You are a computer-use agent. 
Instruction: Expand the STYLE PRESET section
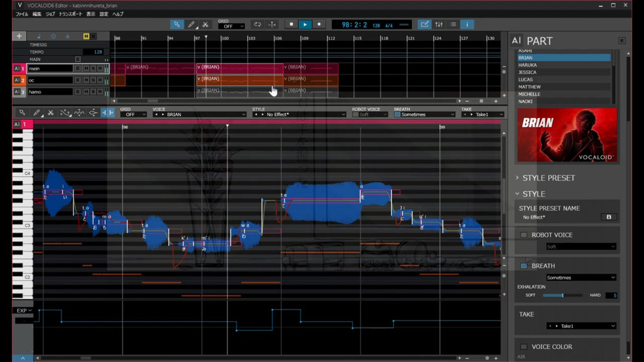click(x=517, y=178)
